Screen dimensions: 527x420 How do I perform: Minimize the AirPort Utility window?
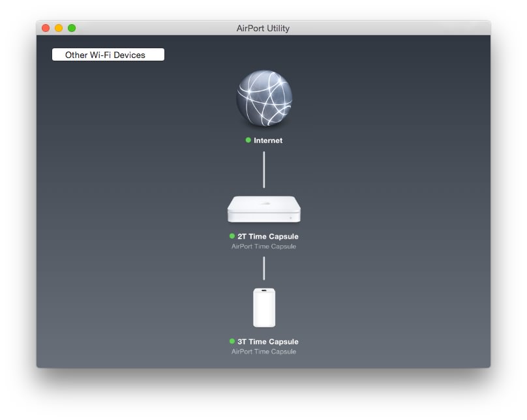coord(59,28)
